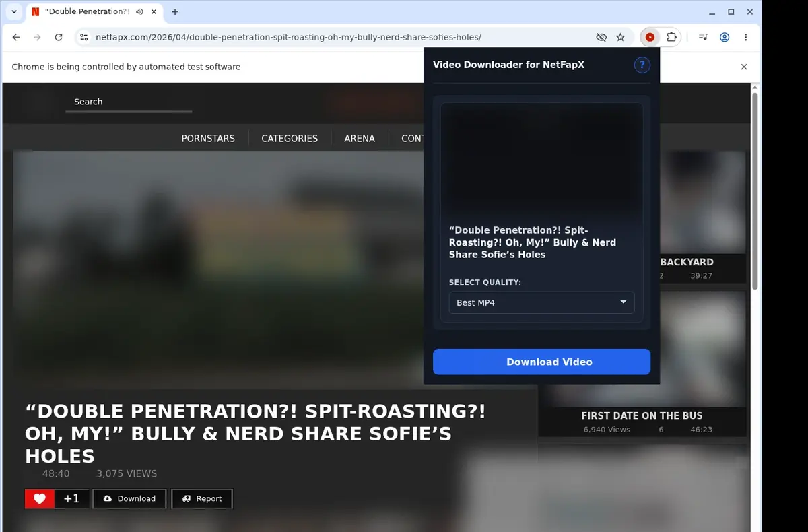
Task: Click the red heart like button
Action: [x=40, y=498]
